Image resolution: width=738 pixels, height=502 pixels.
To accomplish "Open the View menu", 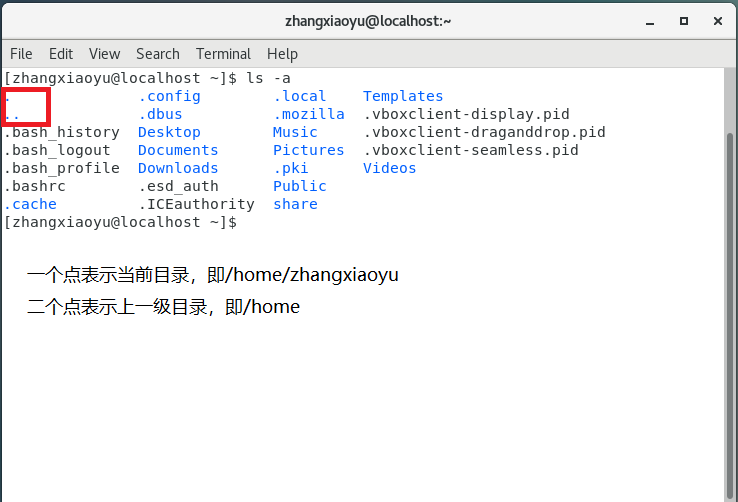I will (x=104, y=54).
